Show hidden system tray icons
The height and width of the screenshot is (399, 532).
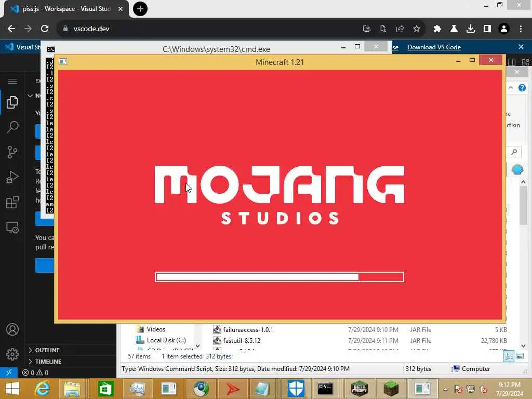pos(445,389)
